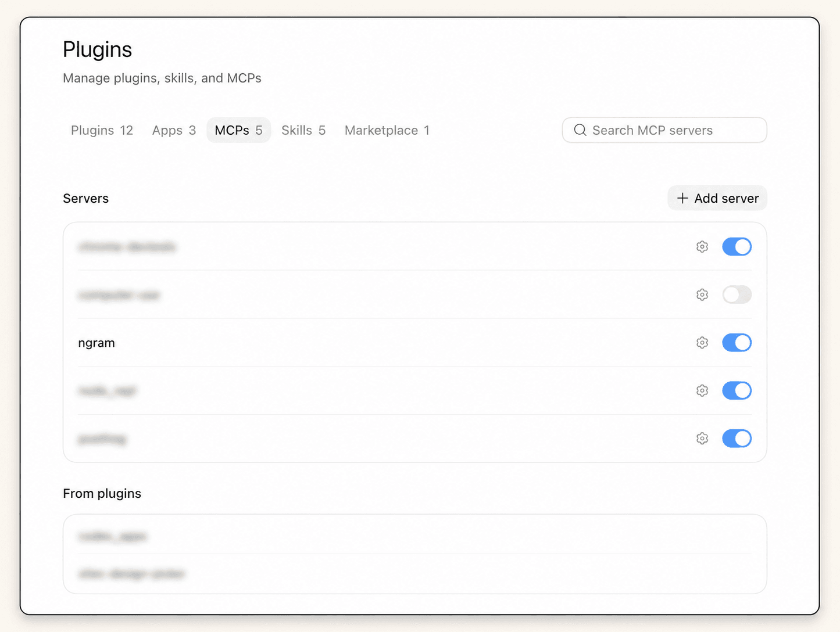
Task: Click the From plugins section heading
Action: (x=102, y=493)
